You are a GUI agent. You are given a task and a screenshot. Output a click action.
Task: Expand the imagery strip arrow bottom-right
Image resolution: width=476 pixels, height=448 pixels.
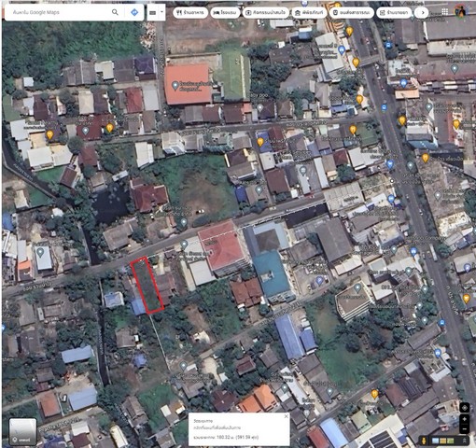[464, 441]
